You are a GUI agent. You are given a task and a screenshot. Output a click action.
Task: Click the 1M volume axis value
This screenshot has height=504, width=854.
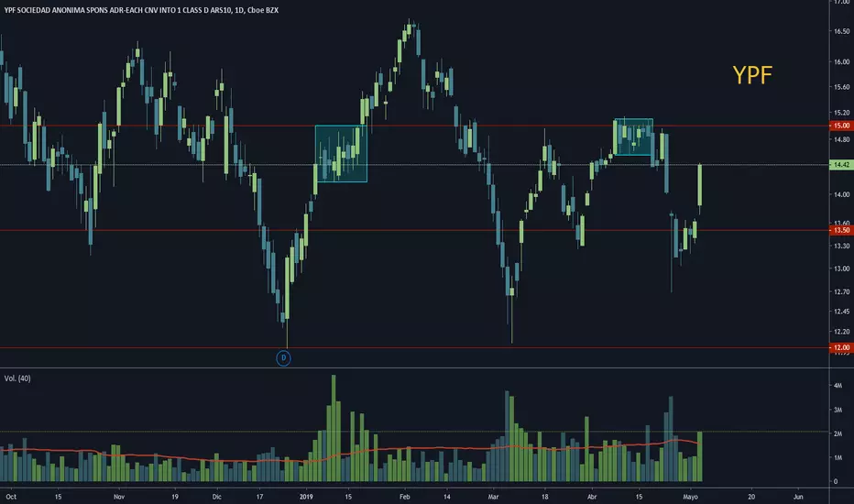click(838, 457)
